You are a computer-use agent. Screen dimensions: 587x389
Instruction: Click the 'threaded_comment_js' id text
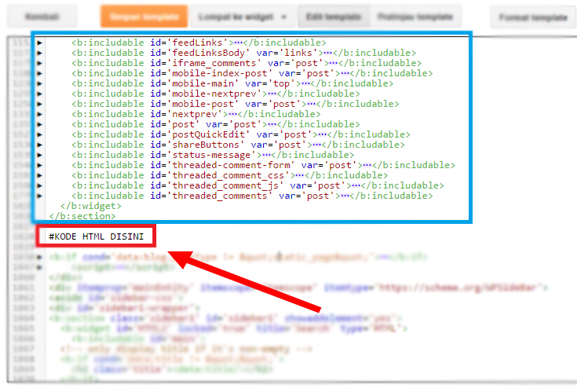tap(225, 186)
